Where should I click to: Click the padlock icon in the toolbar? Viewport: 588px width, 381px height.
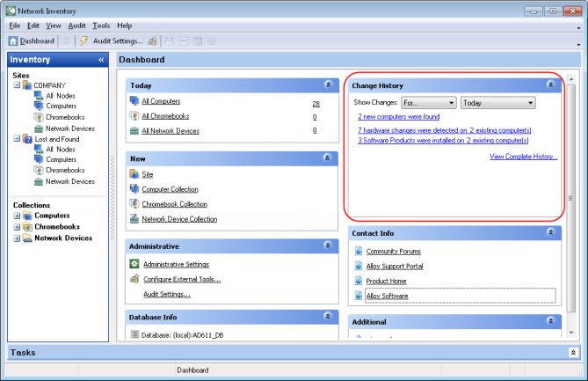pyautogui.click(x=152, y=40)
